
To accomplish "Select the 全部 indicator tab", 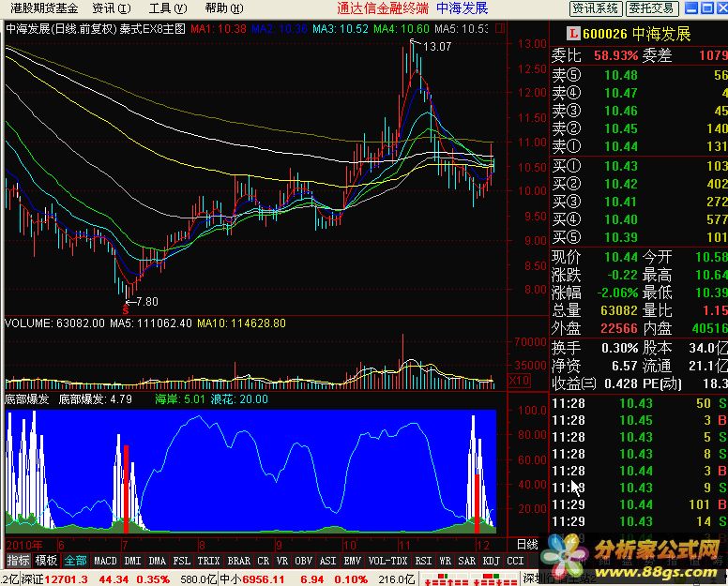I will 75,561.
